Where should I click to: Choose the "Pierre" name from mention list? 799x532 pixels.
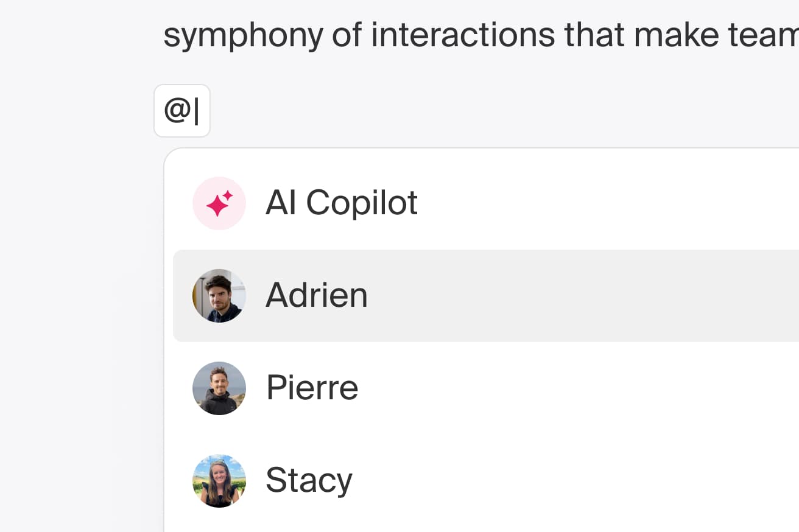(312, 388)
